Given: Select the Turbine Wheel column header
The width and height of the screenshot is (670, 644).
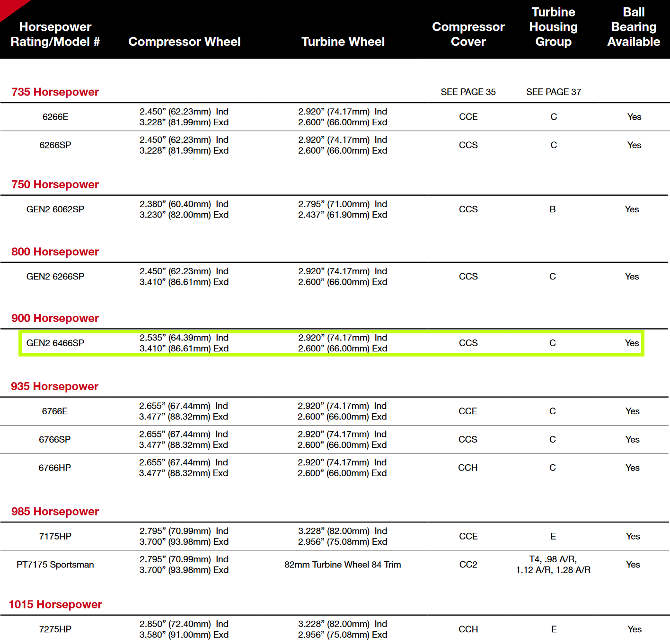Looking at the screenshot, I should 343,42.
